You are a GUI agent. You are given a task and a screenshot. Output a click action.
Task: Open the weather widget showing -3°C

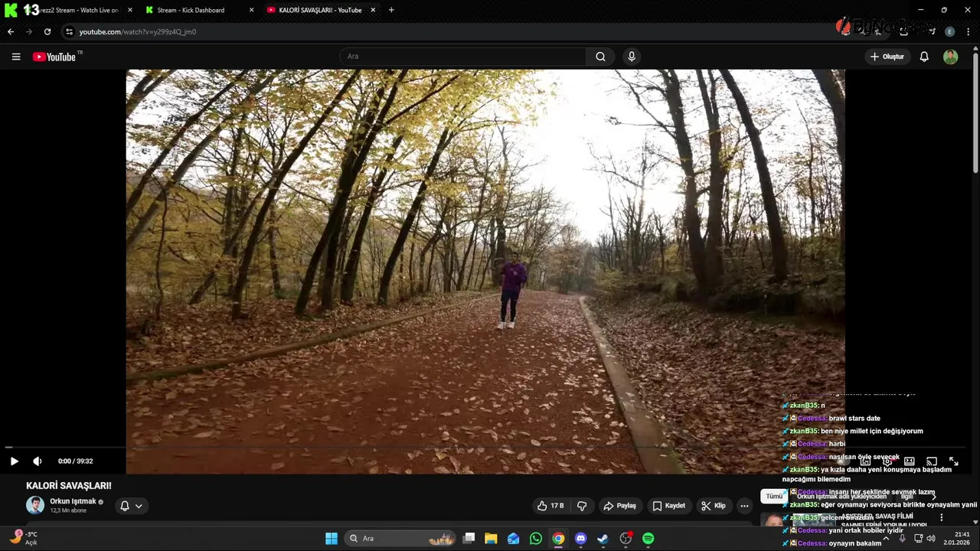(x=24, y=538)
